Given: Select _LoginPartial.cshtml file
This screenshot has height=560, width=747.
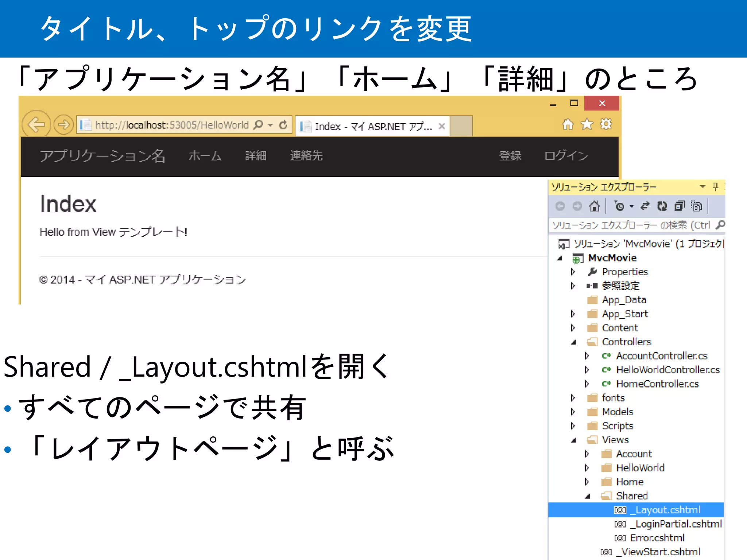Looking at the screenshot, I should [x=676, y=524].
